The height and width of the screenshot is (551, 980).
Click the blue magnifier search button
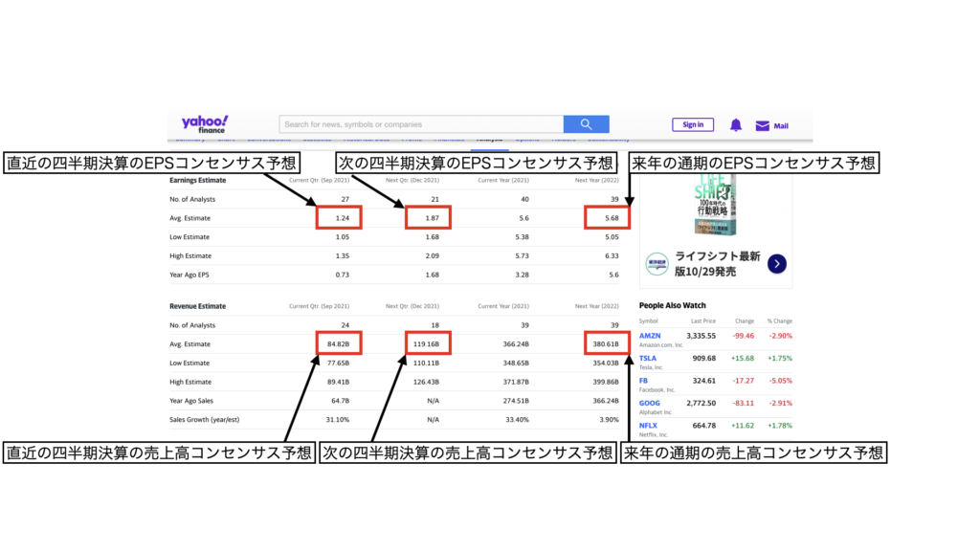(x=586, y=124)
